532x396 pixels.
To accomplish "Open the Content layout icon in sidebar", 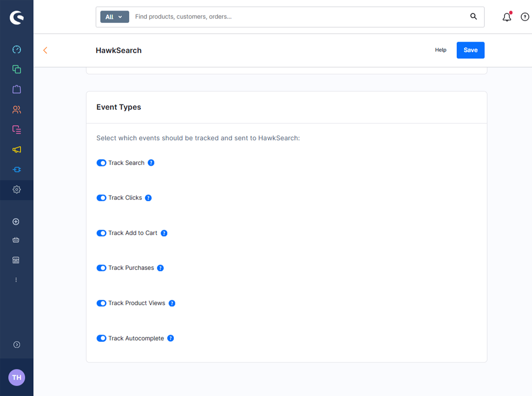I will tap(17, 129).
